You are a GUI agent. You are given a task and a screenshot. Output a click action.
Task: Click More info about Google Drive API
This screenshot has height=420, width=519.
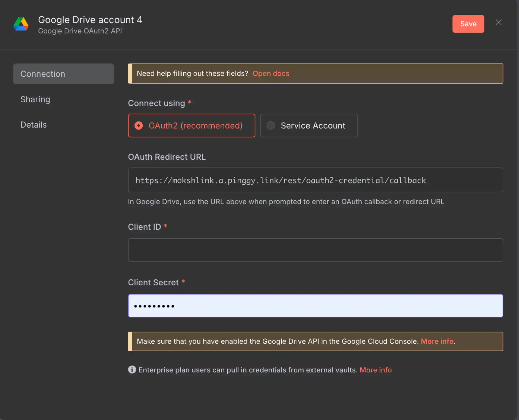437,341
